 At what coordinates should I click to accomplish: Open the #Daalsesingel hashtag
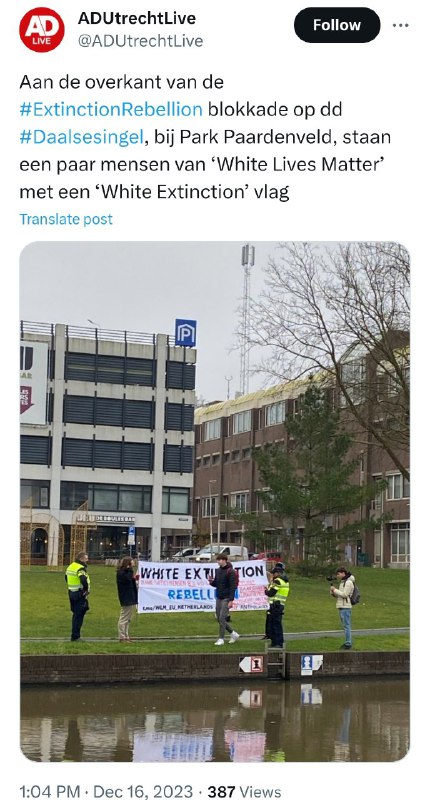coord(82,137)
